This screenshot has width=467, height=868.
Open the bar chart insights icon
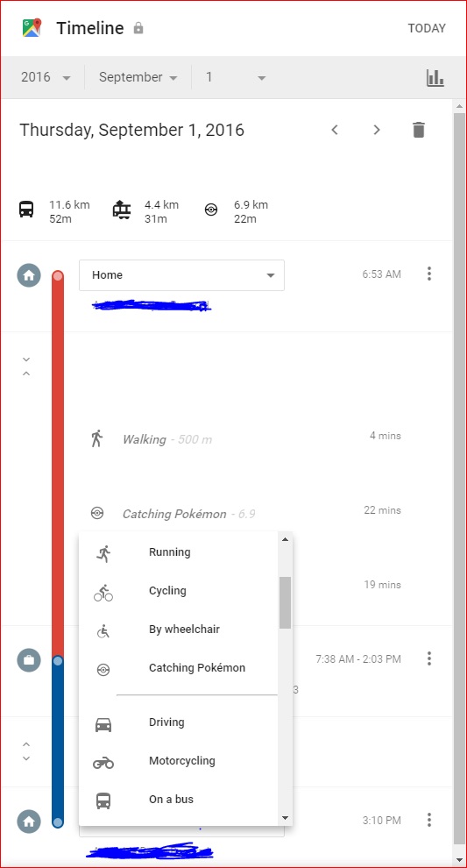pos(435,77)
